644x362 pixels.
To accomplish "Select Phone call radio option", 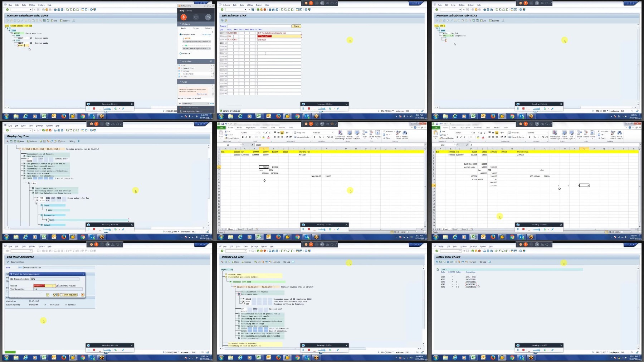I will [x=181, y=53].
